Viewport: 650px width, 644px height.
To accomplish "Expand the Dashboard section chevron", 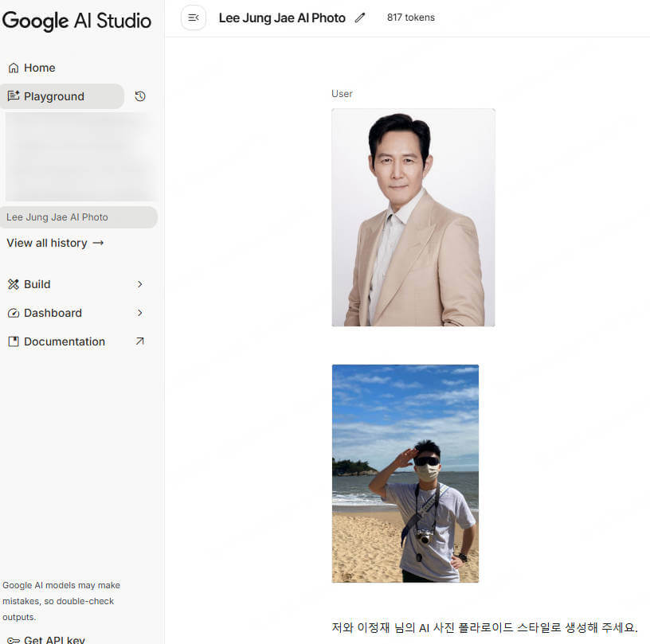I will [140, 313].
